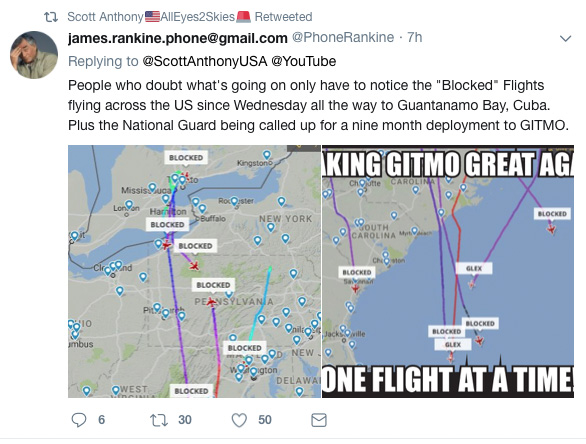Click the james.rankine.phone@gmail.com display name
The height and width of the screenshot is (444, 586).
[178, 38]
